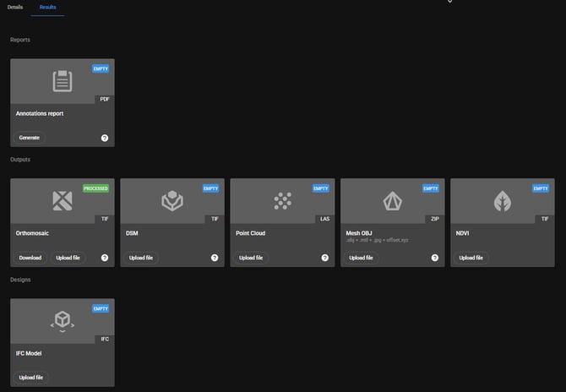Switch to the Details tab
Viewport: 566px width, 392px height.
tap(15, 7)
